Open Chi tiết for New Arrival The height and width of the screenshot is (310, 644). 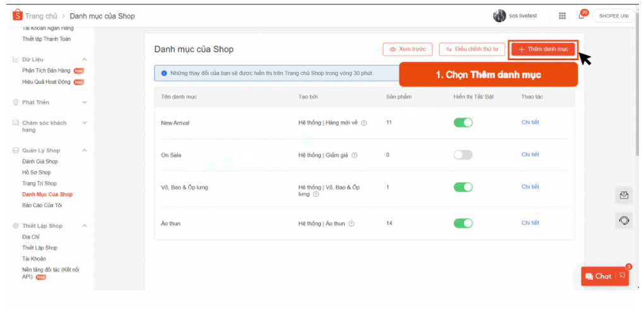[x=530, y=122]
